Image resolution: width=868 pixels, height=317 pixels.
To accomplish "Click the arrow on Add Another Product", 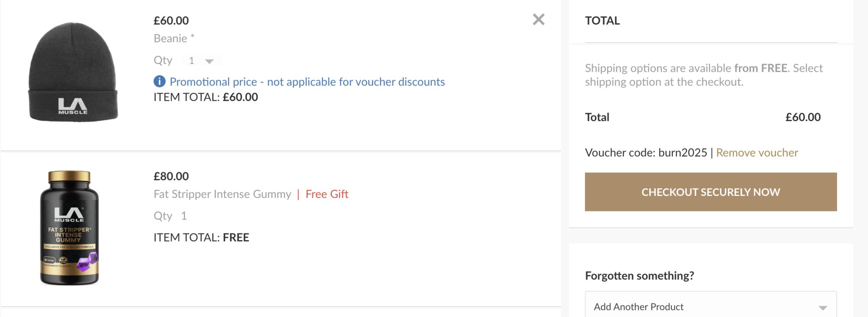I will pos(822,308).
